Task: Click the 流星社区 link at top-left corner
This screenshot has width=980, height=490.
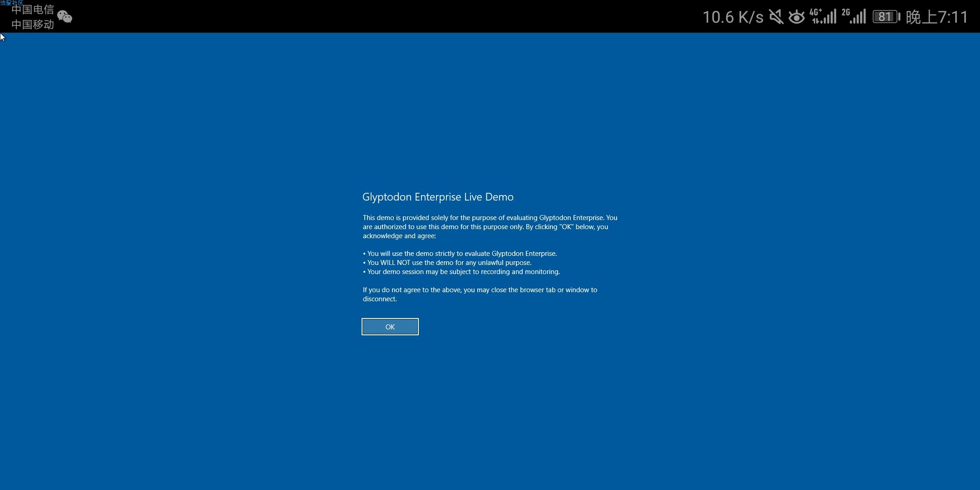Action: (x=12, y=3)
